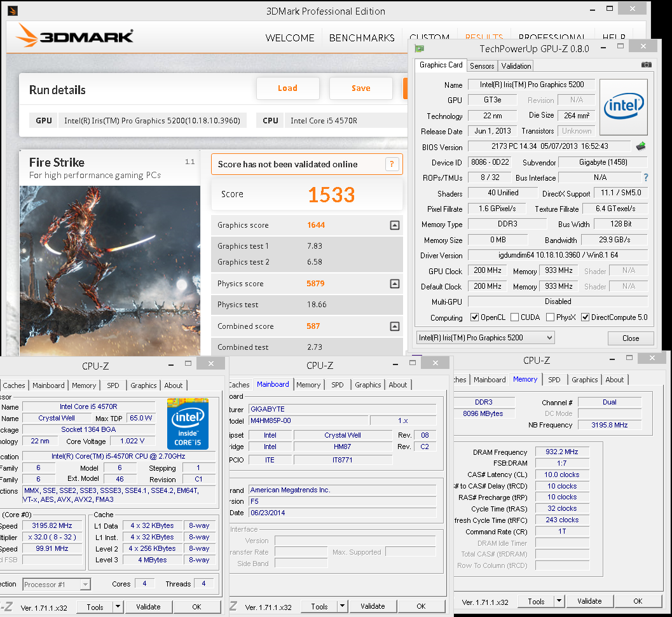Image resolution: width=672 pixels, height=617 pixels.
Task: Click the Graphics score value 1644
Action: tap(316, 225)
